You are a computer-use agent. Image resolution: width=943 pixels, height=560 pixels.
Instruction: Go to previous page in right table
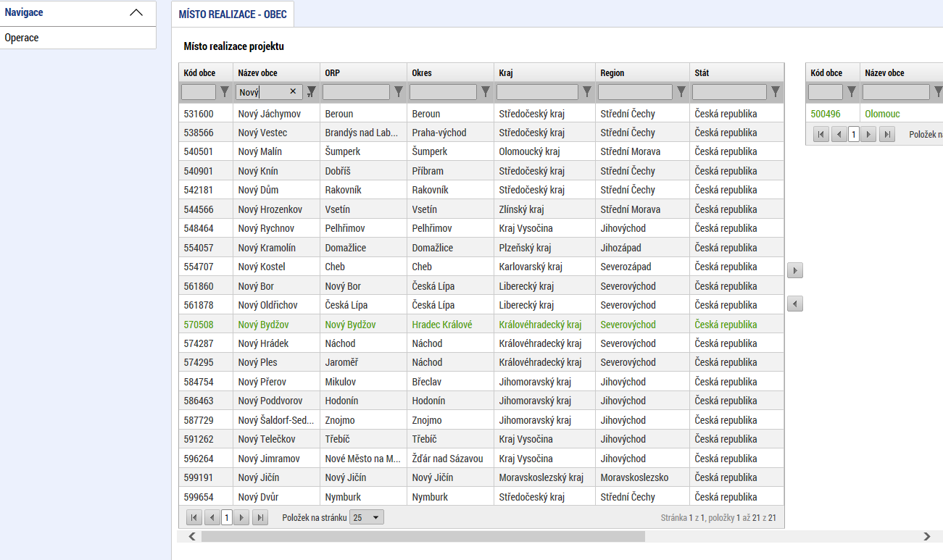tap(839, 134)
